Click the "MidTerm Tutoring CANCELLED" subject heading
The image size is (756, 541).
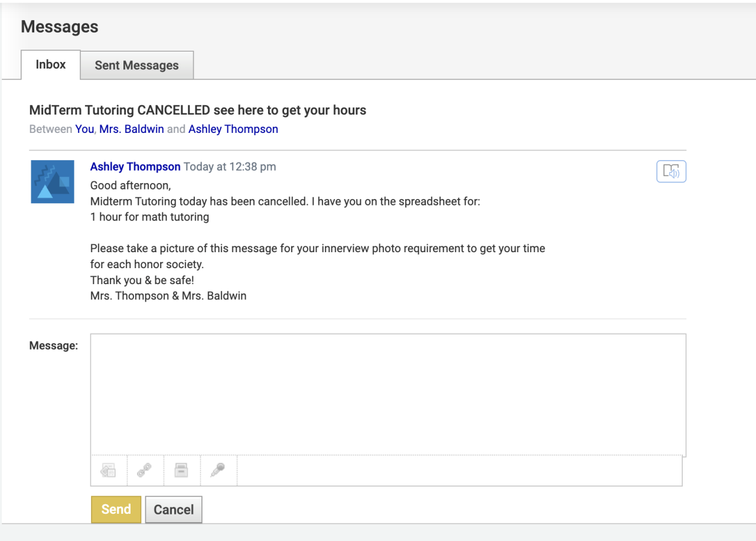click(198, 110)
